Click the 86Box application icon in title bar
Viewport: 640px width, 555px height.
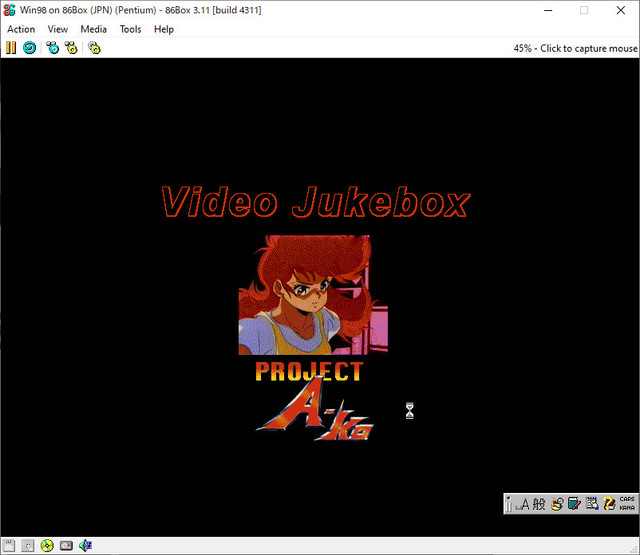click(9, 10)
